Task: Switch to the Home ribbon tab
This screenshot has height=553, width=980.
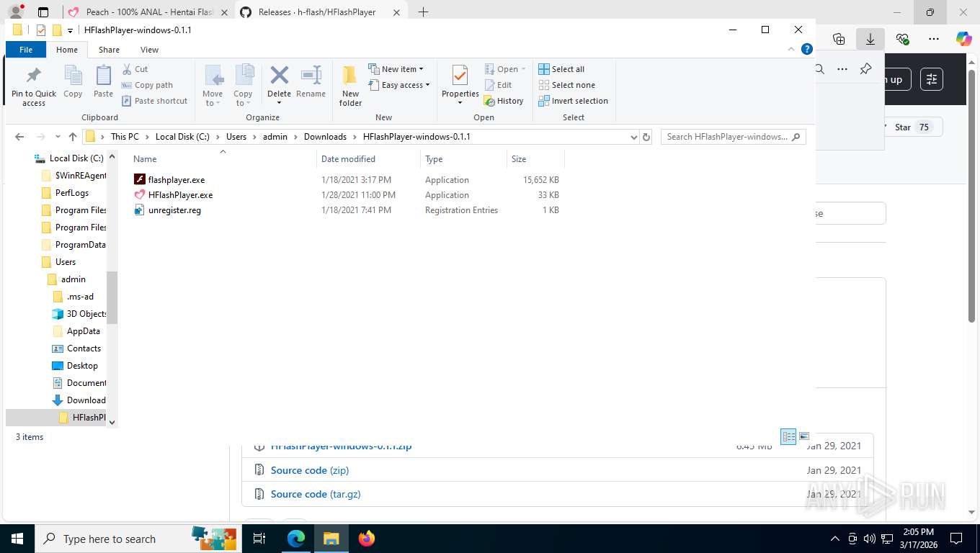Action: click(x=67, y=50)
